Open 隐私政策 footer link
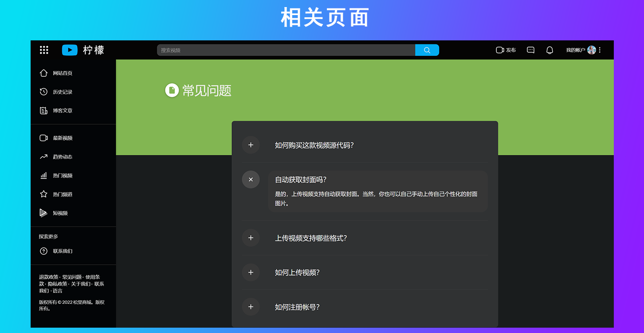644x333 pixels. [58, 284]
